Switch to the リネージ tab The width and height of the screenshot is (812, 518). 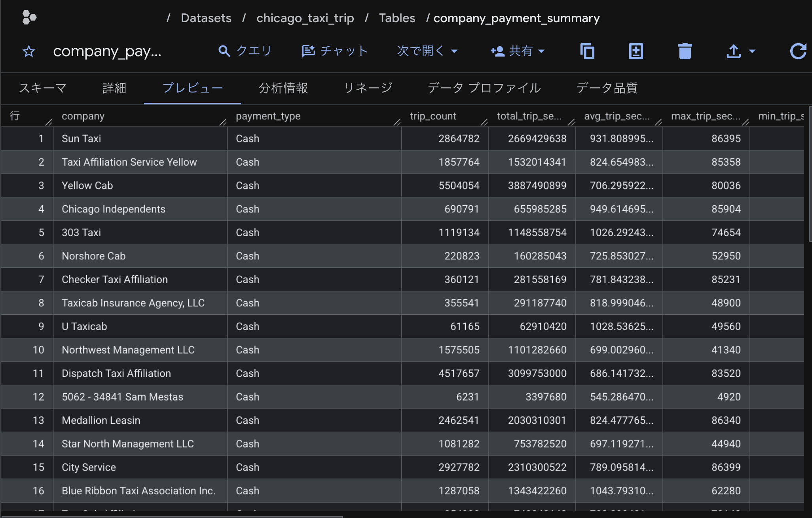click(368, 88)
